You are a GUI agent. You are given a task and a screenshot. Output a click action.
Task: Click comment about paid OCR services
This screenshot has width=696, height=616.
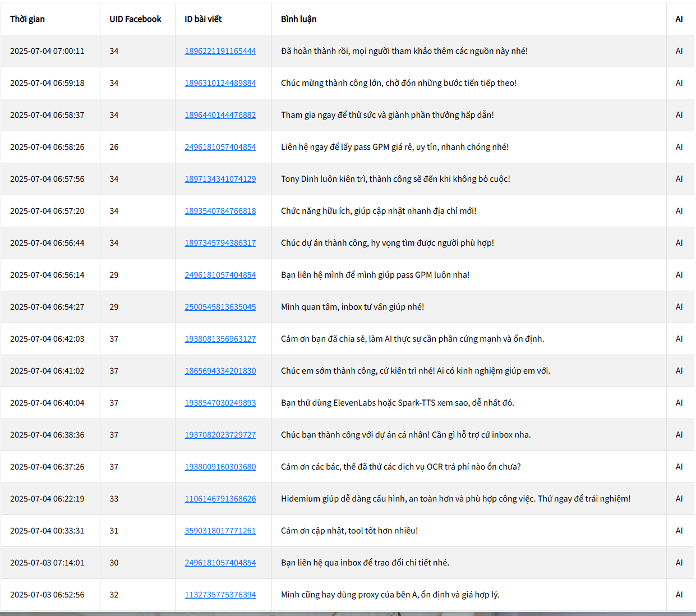[401, 467]
